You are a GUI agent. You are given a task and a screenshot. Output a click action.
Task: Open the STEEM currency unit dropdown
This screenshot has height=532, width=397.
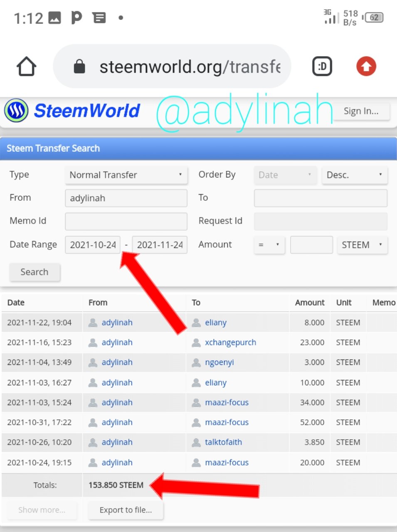(362, 245)
